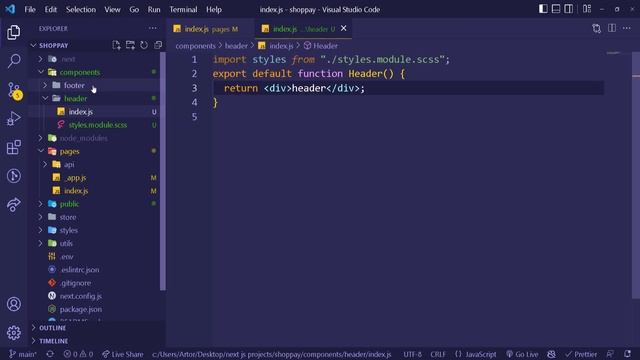The height and width of the screenshot is (360, 640).
Task: Open the Extensions view
Action: pos(13,147)
